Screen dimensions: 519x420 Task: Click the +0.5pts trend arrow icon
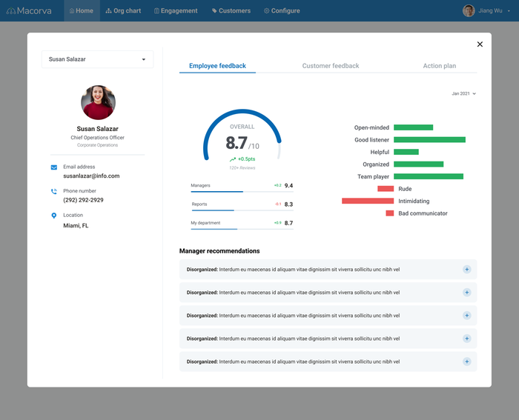[233, 159]
